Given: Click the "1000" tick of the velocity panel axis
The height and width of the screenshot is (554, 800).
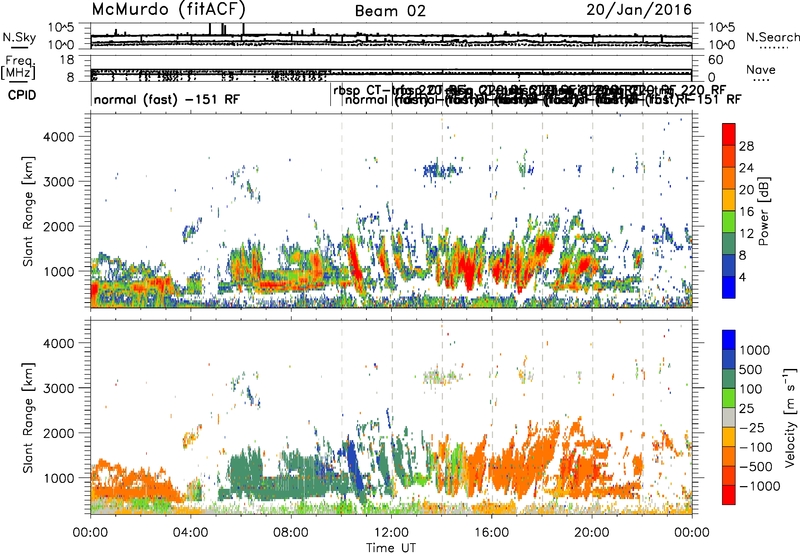Looking at the screenshot, I should [59, 478].
